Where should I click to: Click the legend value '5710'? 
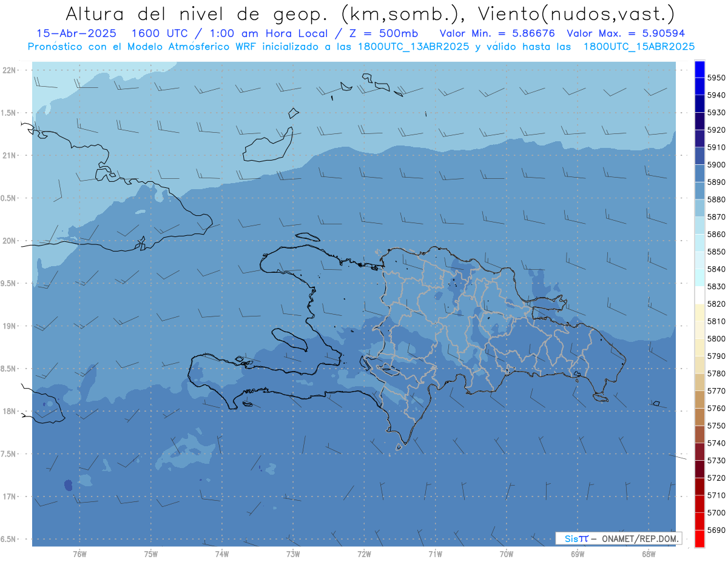pos(716,495)
